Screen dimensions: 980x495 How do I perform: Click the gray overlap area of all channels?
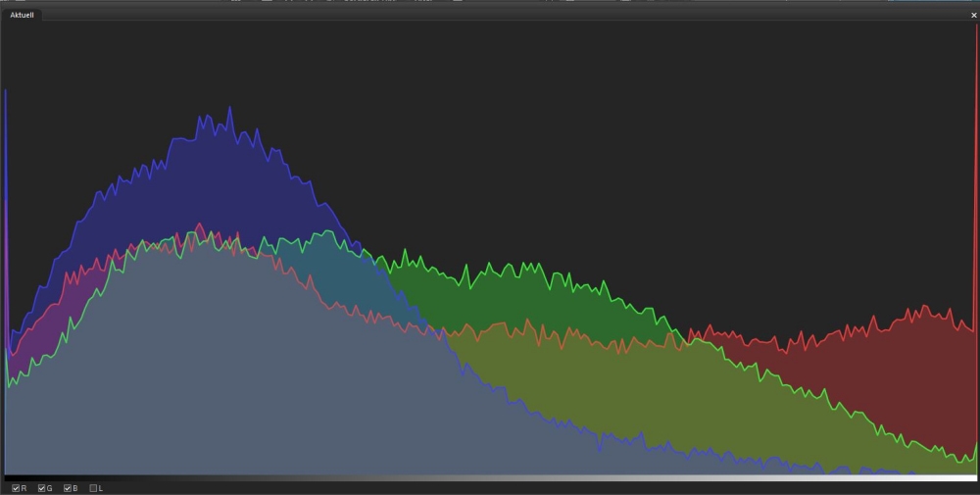click(x=245, y=372)
